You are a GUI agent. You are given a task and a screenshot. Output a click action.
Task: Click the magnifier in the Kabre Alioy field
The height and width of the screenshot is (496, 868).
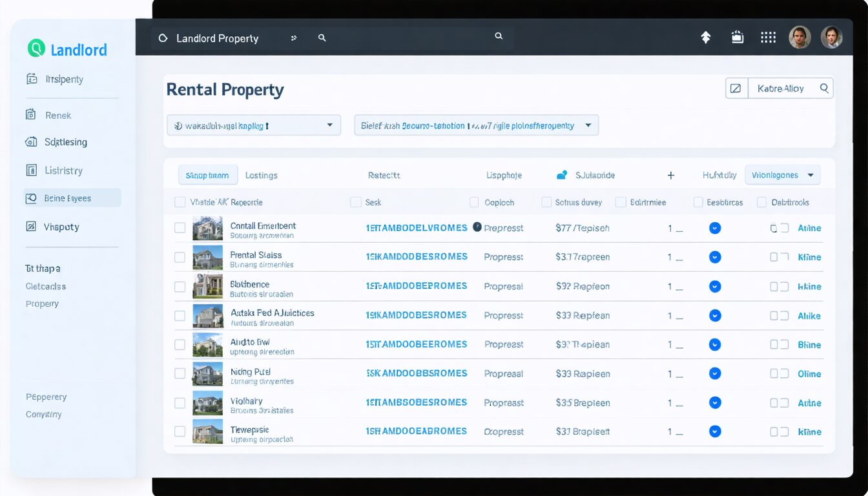tap(824, 88)
